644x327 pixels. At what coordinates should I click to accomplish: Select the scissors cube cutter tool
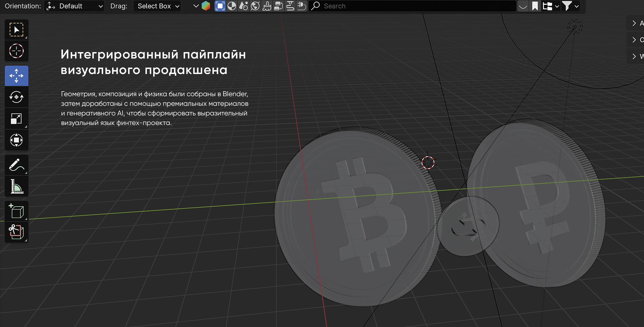point(17,232)
